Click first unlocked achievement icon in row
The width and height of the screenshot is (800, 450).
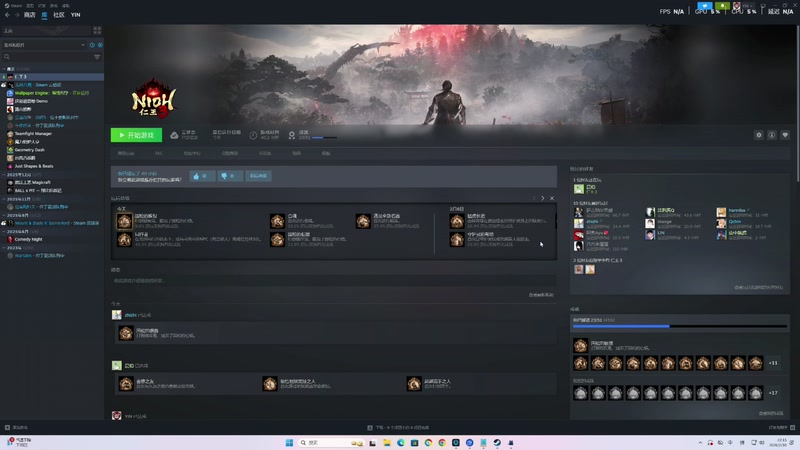pyautogui.click(x=581, y=363)
